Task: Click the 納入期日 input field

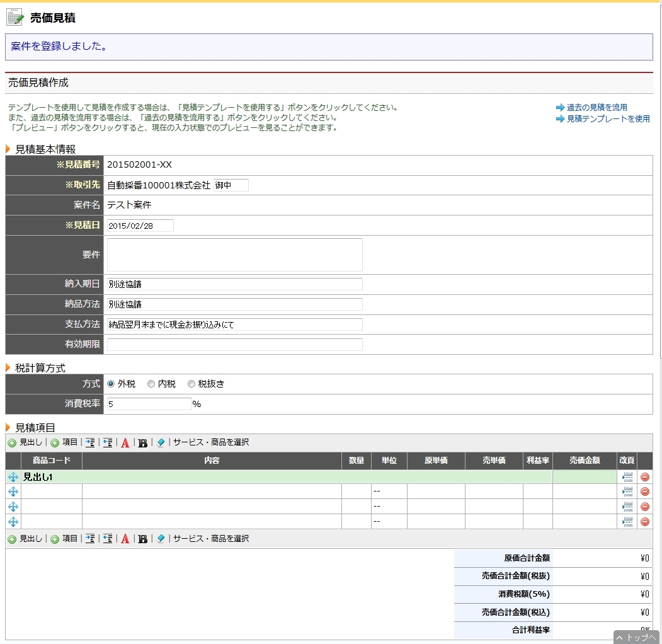Action: 235,284
